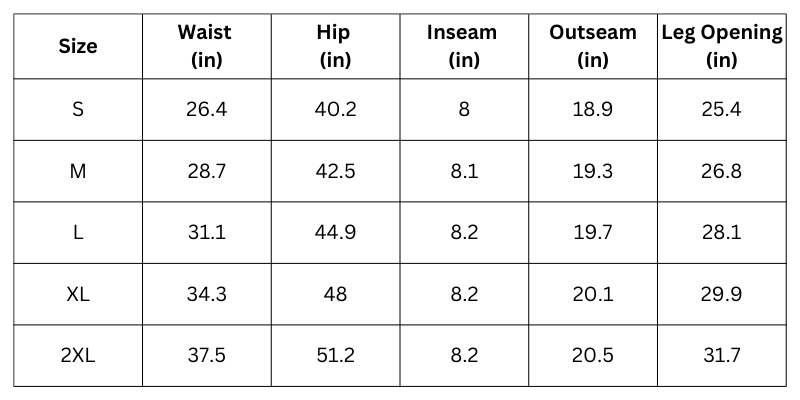Click hip value 42.5 in M row
Screen dimensions: 800x400
335,171
